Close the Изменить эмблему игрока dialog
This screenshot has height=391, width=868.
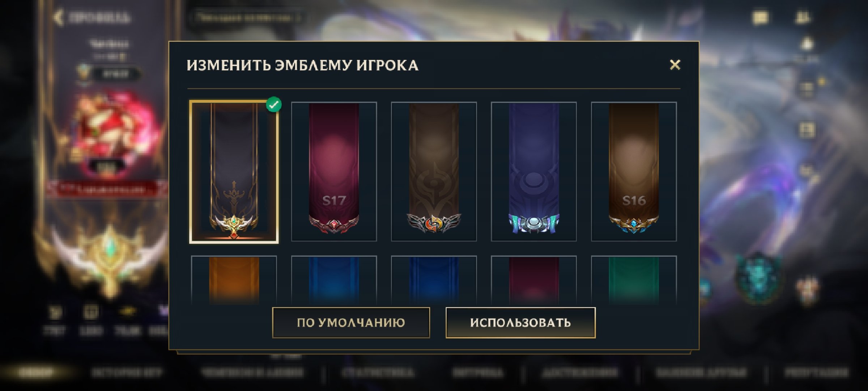pyautogui.click(x=675, y=65)
